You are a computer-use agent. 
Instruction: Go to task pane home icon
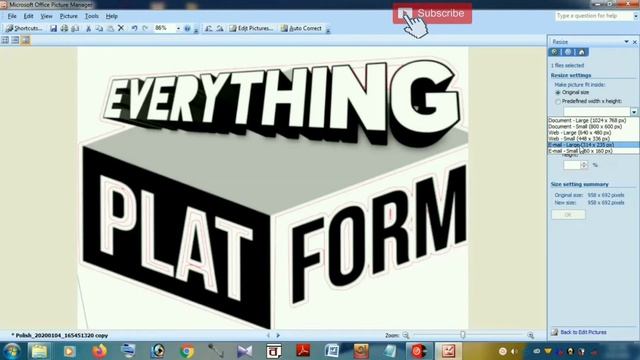click(582, 52)
